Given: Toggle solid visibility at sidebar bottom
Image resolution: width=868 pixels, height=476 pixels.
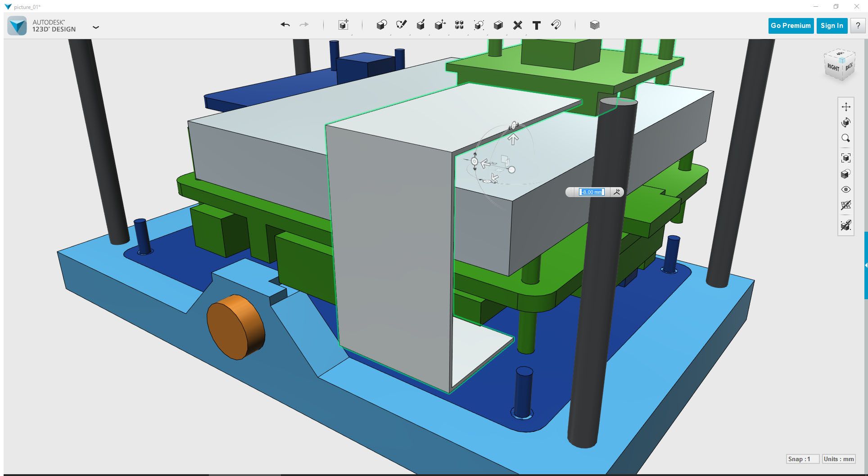Looking at the screenshot, I should [846, 226].
